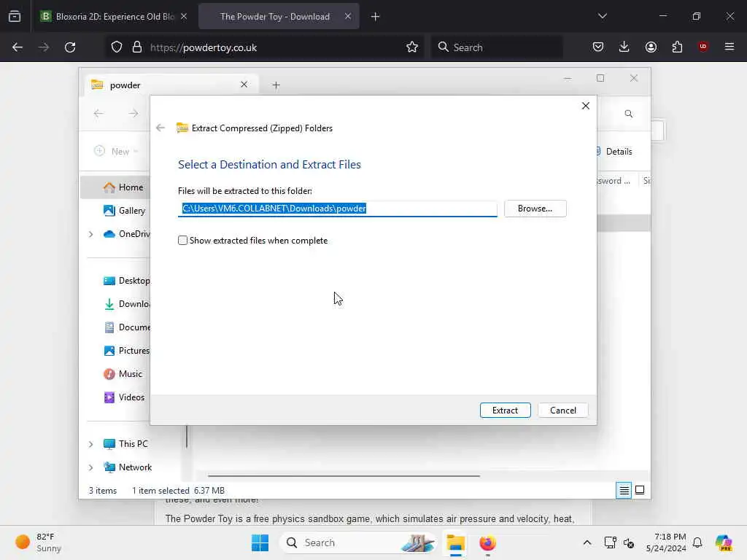Screen dimensions: 747x560
Task: Expand the Network tree node
Action: [x=90, y=467]
